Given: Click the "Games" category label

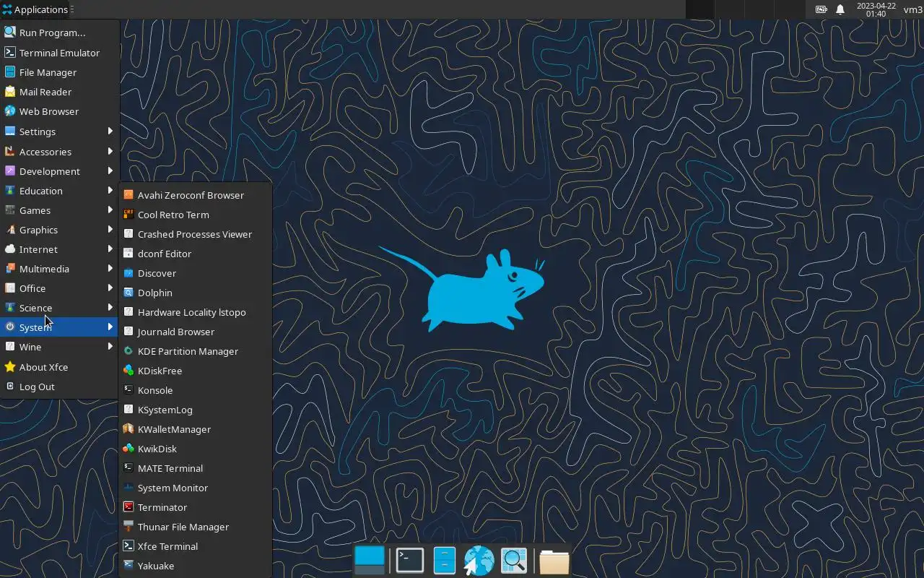Looking at the screenshot, I should coord(35,210).
